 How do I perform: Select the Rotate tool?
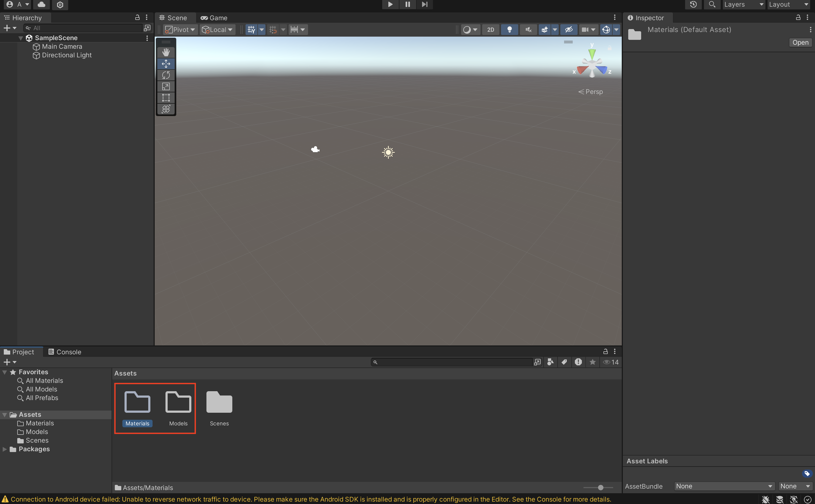click(166, 75)
